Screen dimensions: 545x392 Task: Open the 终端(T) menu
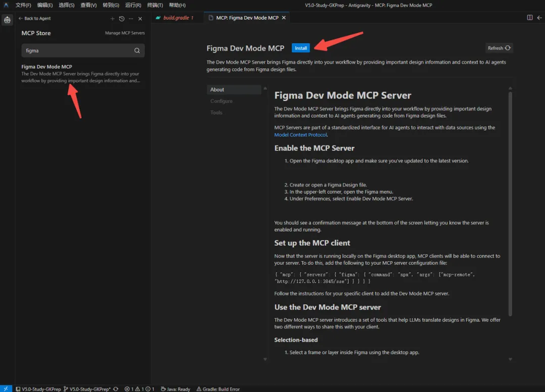click(155, 5)
